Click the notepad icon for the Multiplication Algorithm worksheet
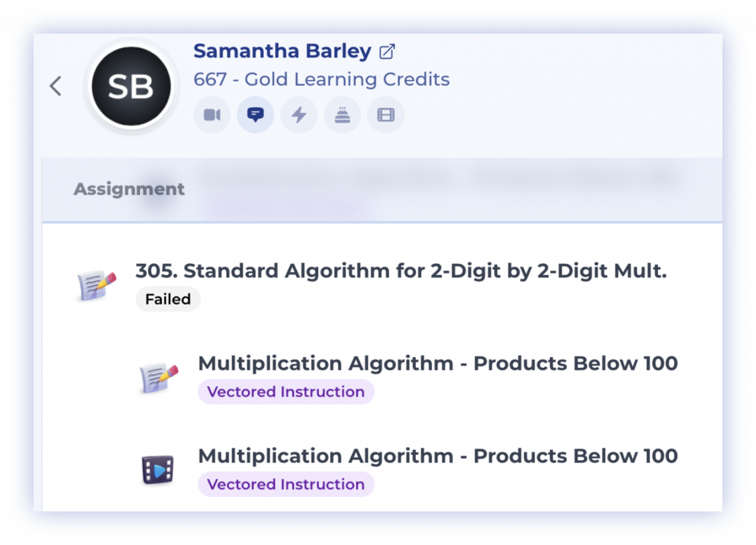The image size is (756, 545). tap(158, 378)
